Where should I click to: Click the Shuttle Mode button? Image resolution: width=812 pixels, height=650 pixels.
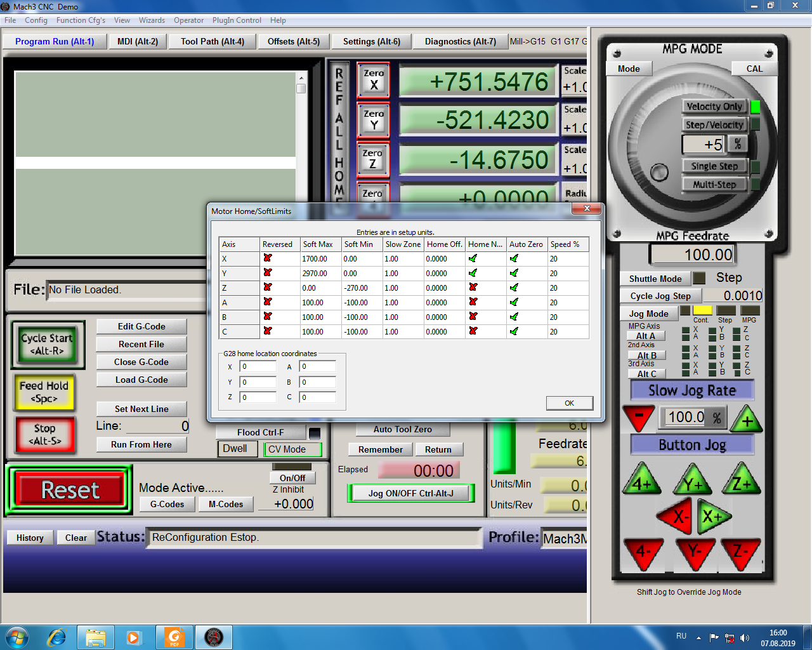655,279
